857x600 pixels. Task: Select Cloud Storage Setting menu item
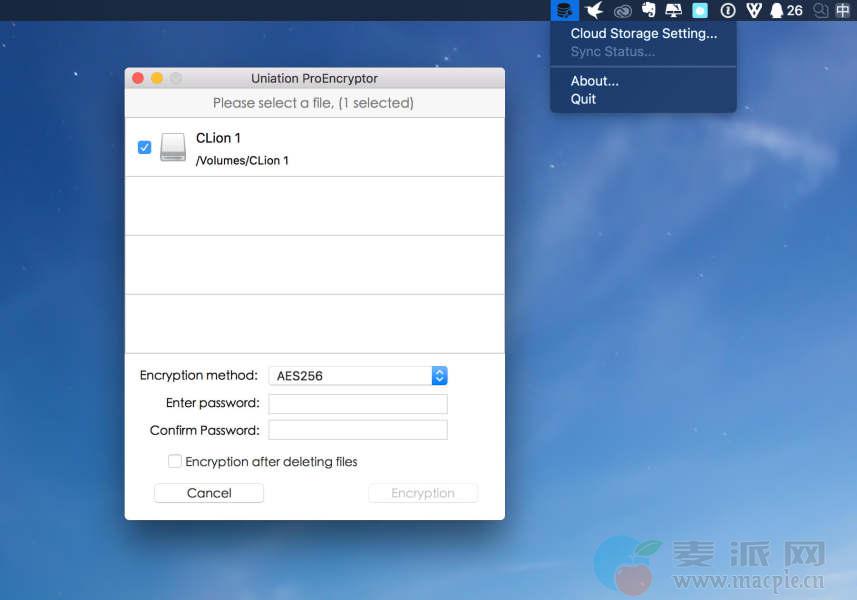(643, 33)
